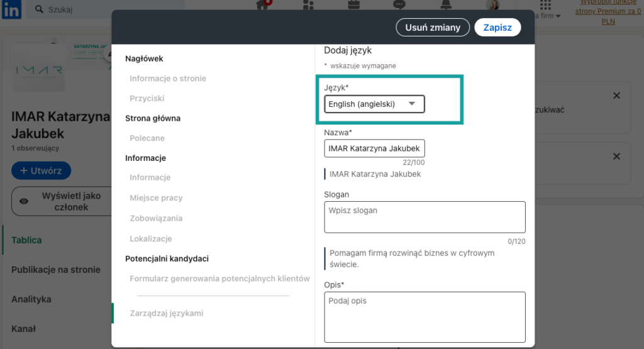This screenshot has height=349, width=644.
Task: Open the 'Analityka' page tab
Action: click(31, 299)
